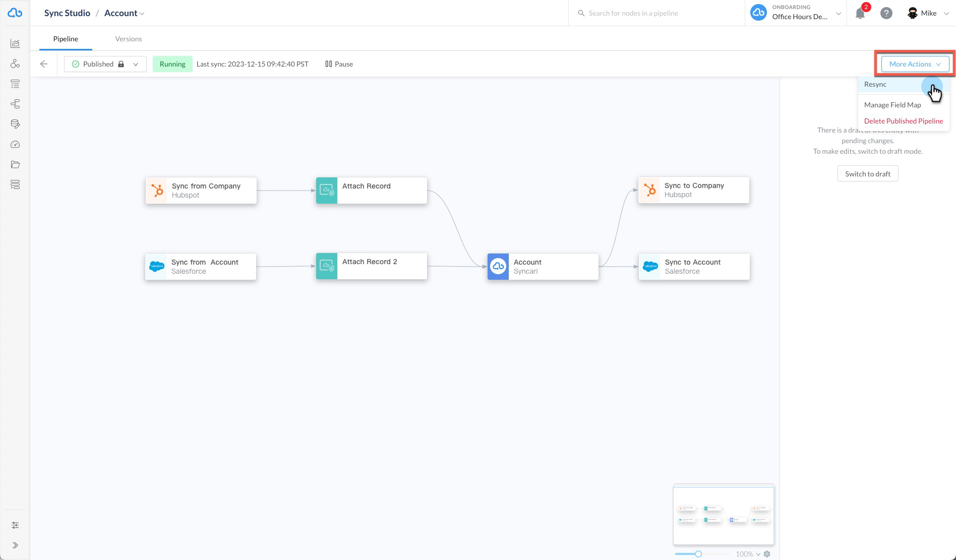
Task: Click the Hubspot icon on Sync from Company
Action: tap(157, 191)
